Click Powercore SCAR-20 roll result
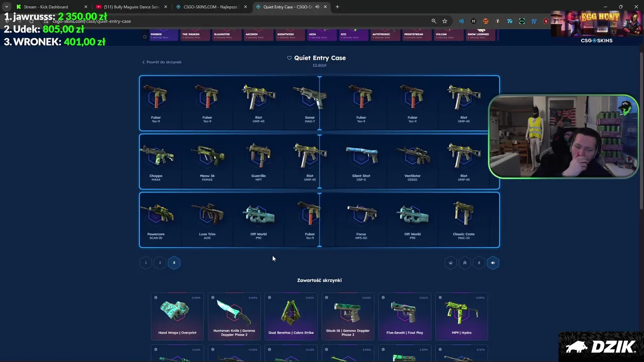Image resolution: width=644 pixels, height=362 pixels. point(156,220)
